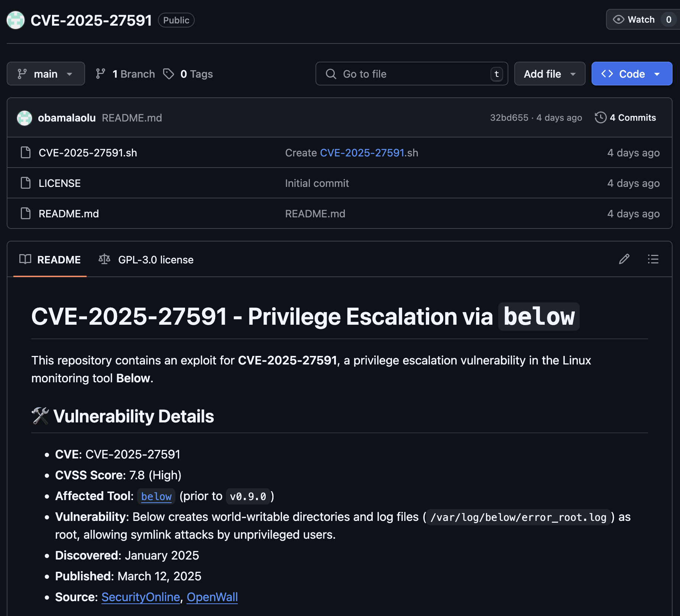Image resolution: width=680 pixels, height=616 pixels.
Task: View the 1 Branch link
Action: [x=125, y=74]
